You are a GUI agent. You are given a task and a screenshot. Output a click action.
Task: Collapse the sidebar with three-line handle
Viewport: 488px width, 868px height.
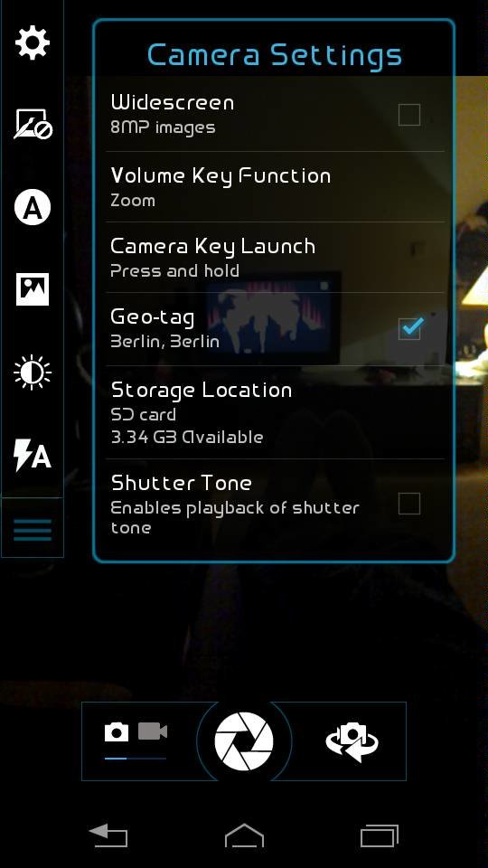[33, 529]
